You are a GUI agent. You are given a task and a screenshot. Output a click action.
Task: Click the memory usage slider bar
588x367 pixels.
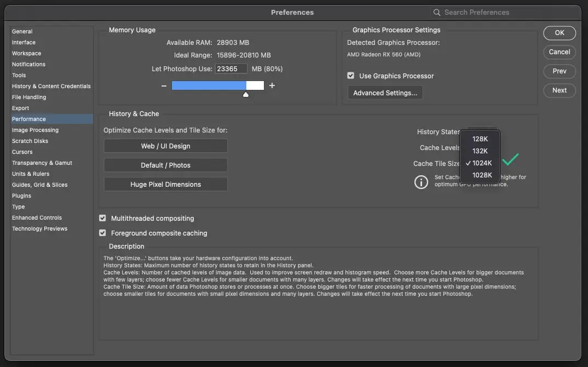pos(217,85)
